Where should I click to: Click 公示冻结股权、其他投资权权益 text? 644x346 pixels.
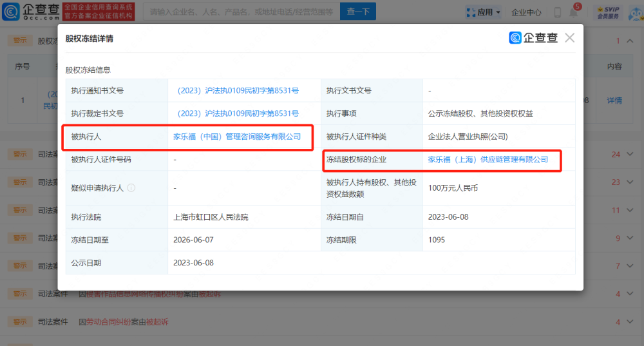tap(480, 113)
